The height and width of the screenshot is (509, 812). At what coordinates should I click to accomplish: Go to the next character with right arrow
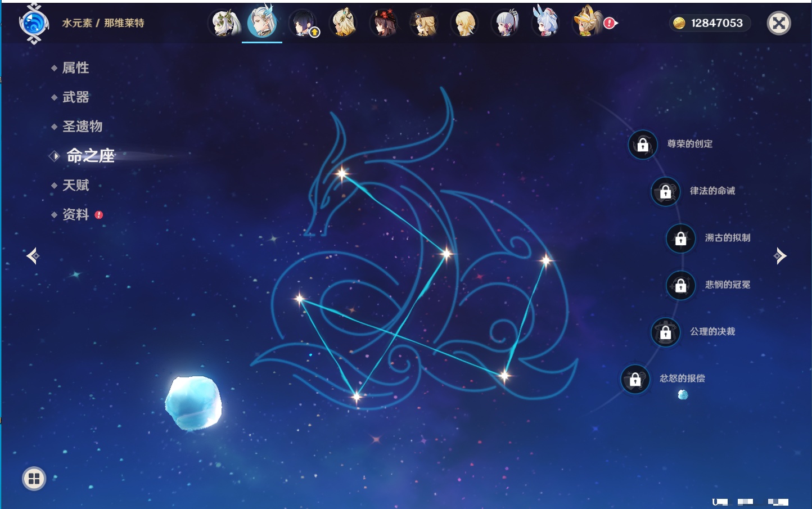pyautogui.click(x=779, y=256)
